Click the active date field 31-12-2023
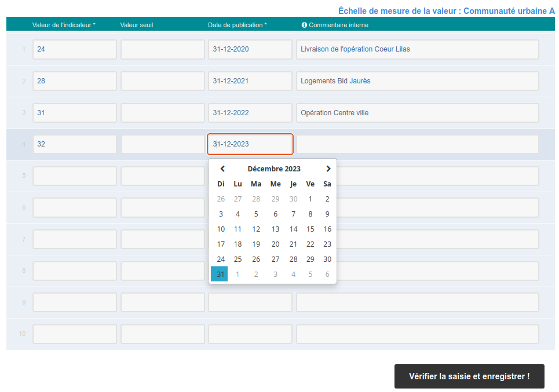This screenshot has width=559, height=392. click(250, 144)
